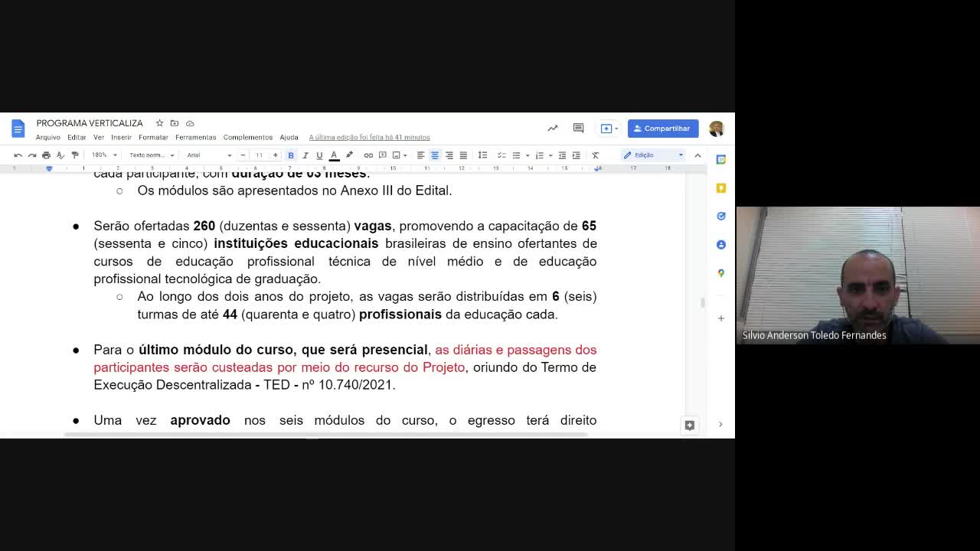Print the document
The image size is (980, 551).
click(x=46, y=155)
